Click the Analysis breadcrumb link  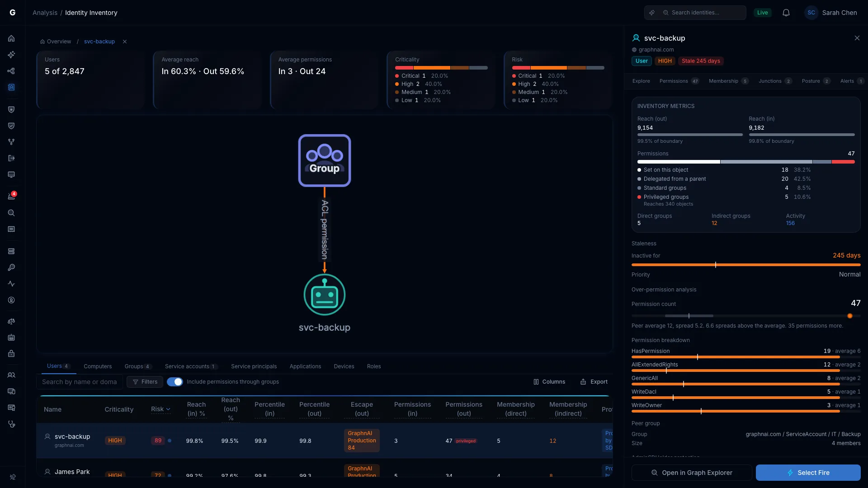pyautogui.click(x=45, y=13)
